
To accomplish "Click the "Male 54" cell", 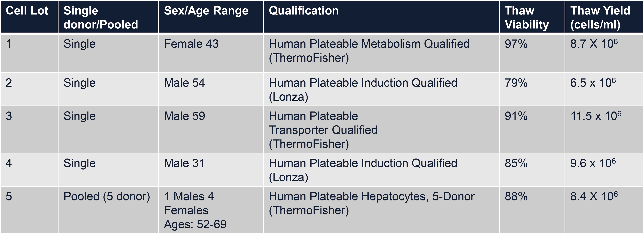I will [184, 83].
